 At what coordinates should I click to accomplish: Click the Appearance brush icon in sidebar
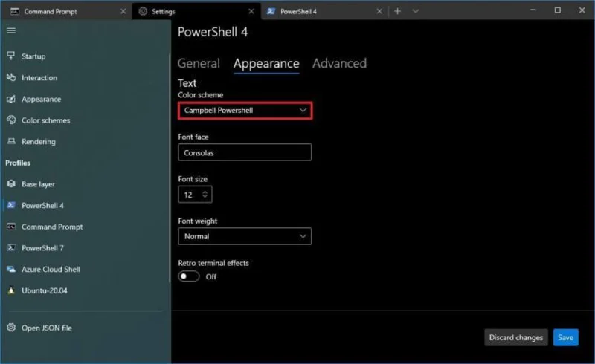(x=11, y=99)
